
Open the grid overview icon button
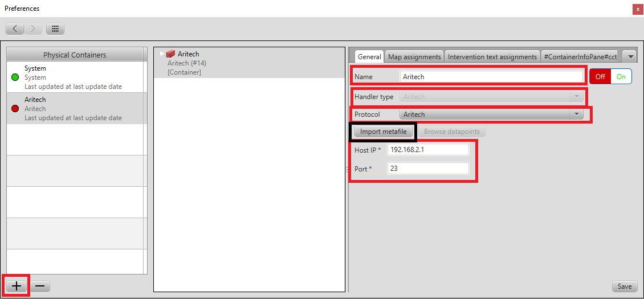point(55,28)
